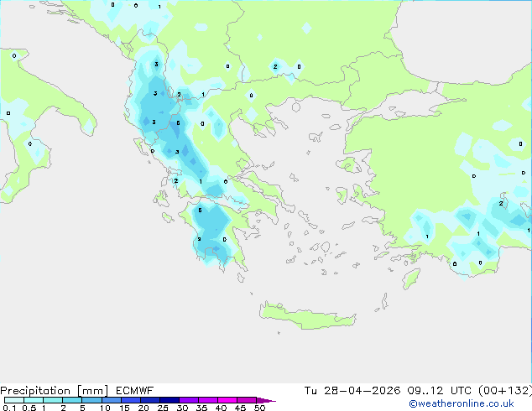This screenshot has width=532, height=411.
Task: Click the island of Rhodes on map
Action: point(411,278)
